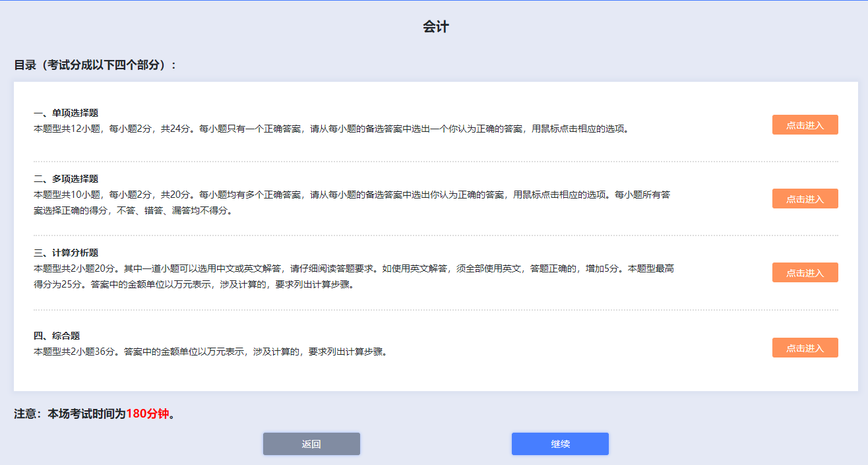Click the 2小题36分 description text

[210, 352]
